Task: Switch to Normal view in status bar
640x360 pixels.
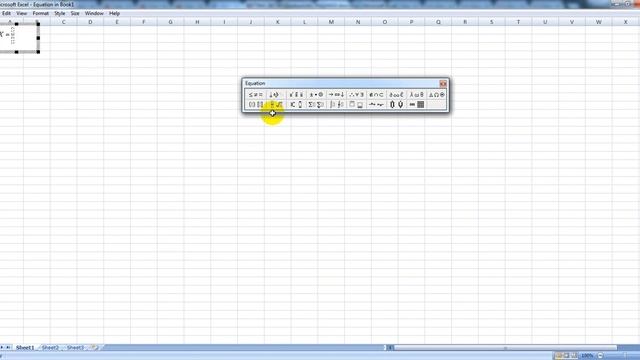Action: tap(559, 356)
